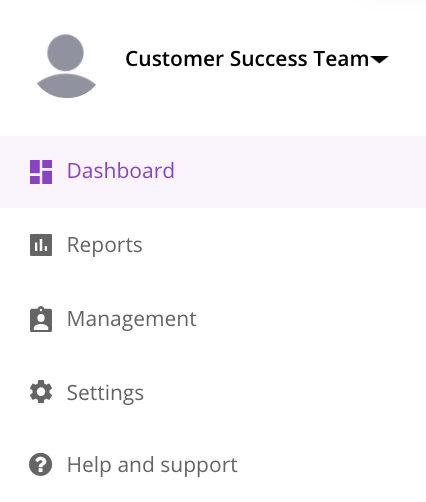
Task: Click the Reports bar chart icon
Action: (41, 245)
